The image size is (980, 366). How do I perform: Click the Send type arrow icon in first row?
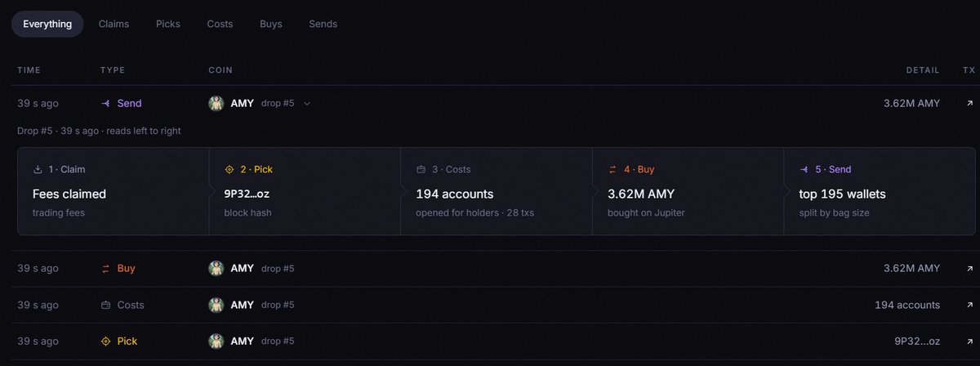tap(105, 104)
